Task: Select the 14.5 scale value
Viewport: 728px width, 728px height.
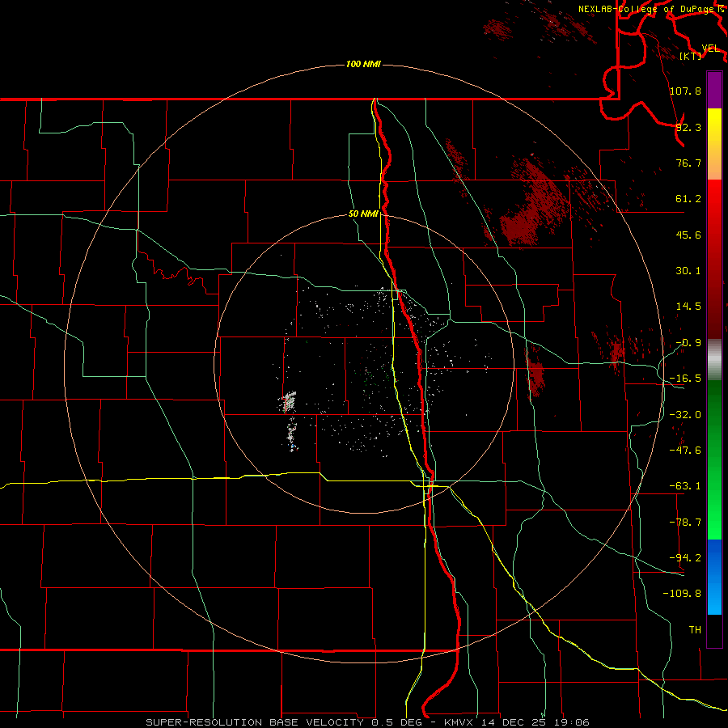Action: (x=688, y=307)
